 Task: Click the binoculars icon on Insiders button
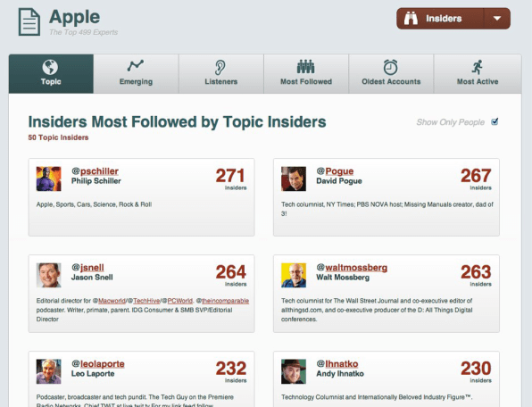pyautogui.click(x=411, y=19)
